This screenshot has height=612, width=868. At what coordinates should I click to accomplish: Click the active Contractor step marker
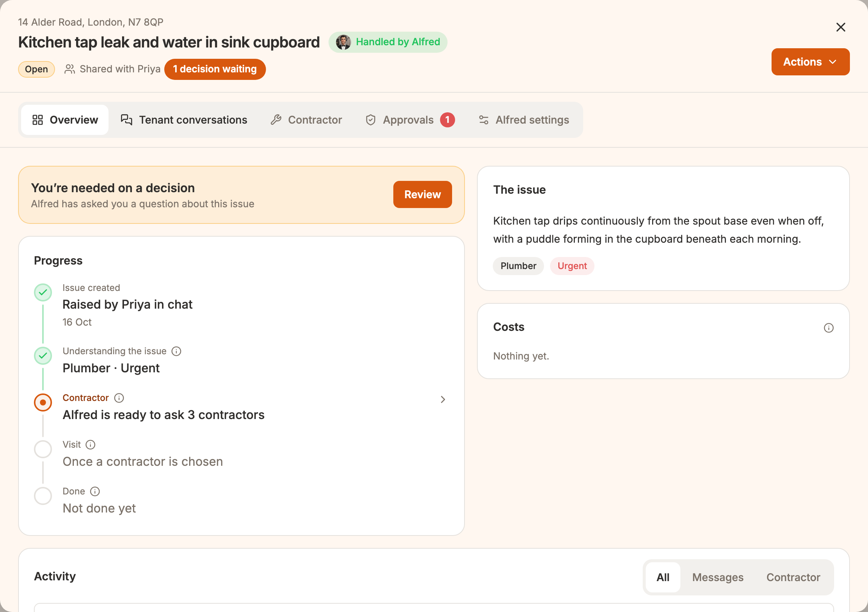pyautogui.click(x=43, y=402)
